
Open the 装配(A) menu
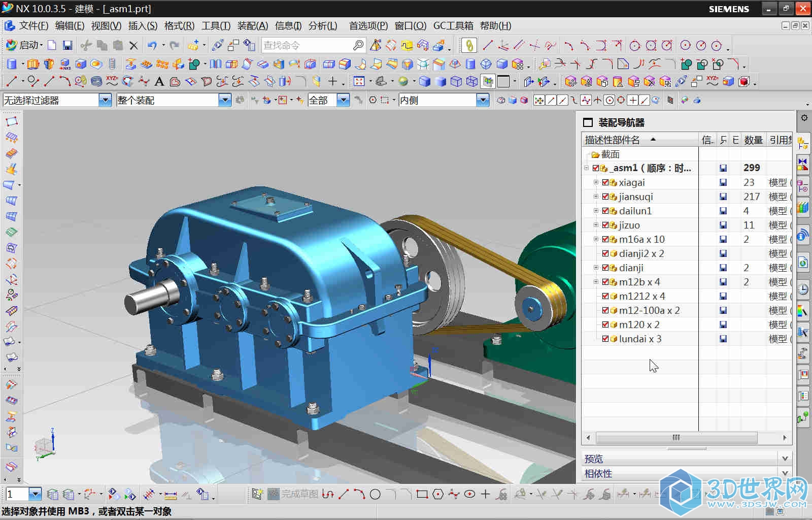[252, 25]
